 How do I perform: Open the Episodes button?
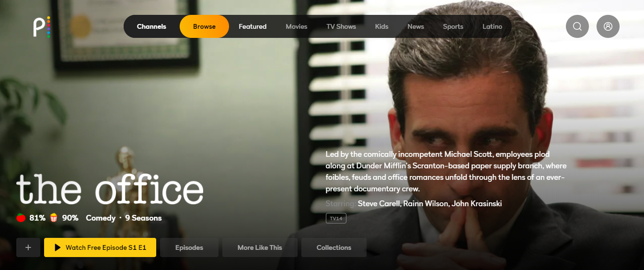tap(189, 247)
